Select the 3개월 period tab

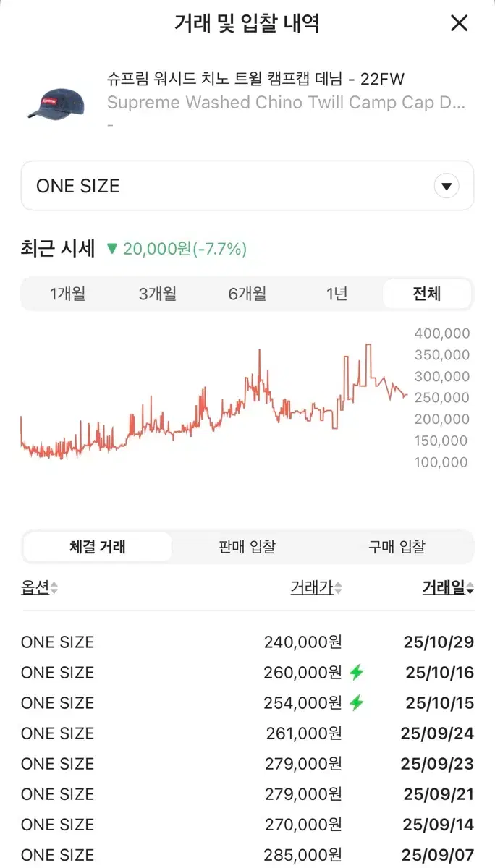click(x=157, y=294)
